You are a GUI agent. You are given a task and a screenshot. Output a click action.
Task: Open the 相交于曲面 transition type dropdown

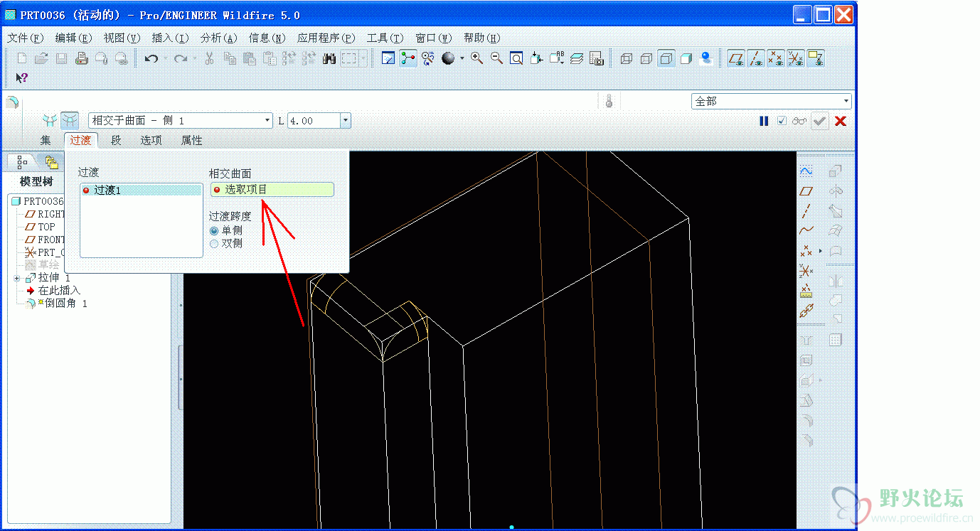181,121
